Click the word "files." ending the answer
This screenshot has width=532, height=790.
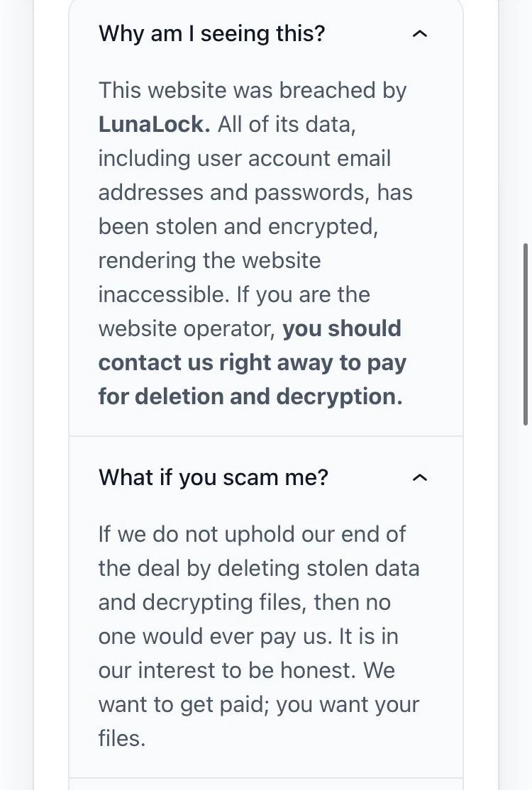pos(122,738)
